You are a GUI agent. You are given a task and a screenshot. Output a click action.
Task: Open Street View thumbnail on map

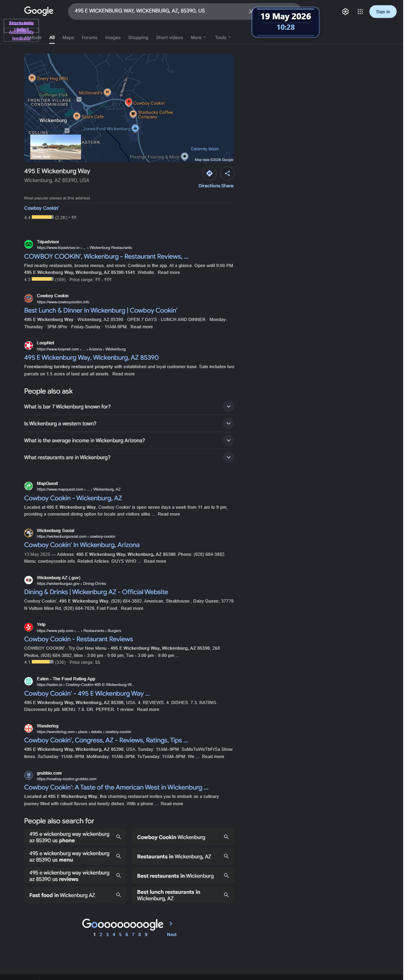click(56, 147)
